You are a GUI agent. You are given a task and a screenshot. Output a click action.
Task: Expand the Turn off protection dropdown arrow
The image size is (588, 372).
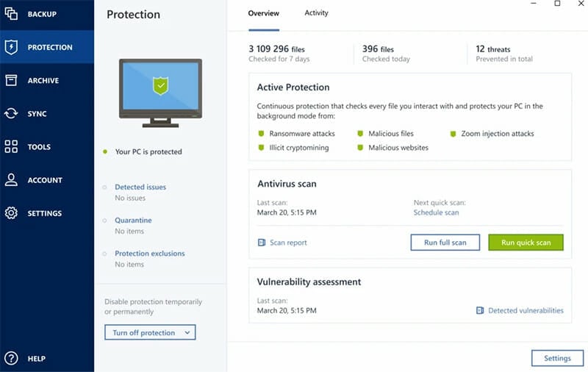(x=187, y=332)
